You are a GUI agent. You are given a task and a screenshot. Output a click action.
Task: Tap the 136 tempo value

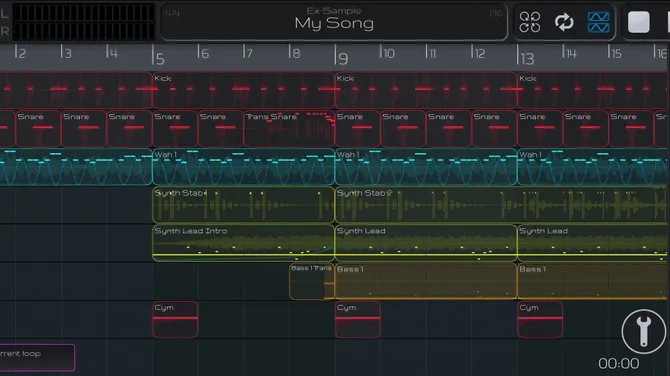coord(496,13)
